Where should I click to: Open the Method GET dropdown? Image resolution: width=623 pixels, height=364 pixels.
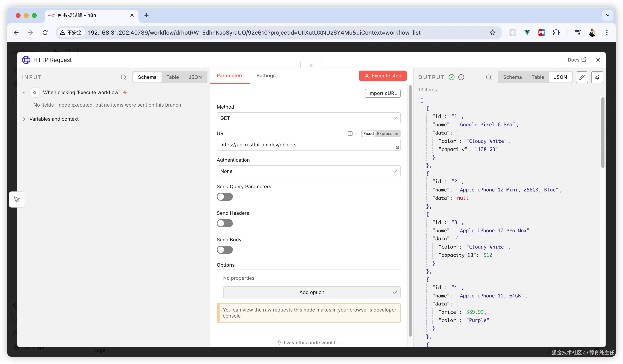coord(308,118)
